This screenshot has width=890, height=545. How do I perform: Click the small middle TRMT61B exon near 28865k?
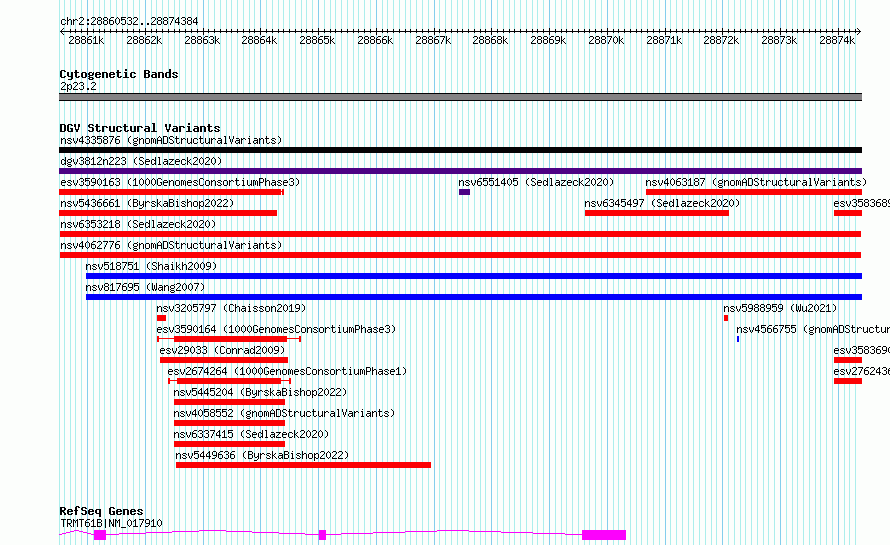tap(322, 535)
